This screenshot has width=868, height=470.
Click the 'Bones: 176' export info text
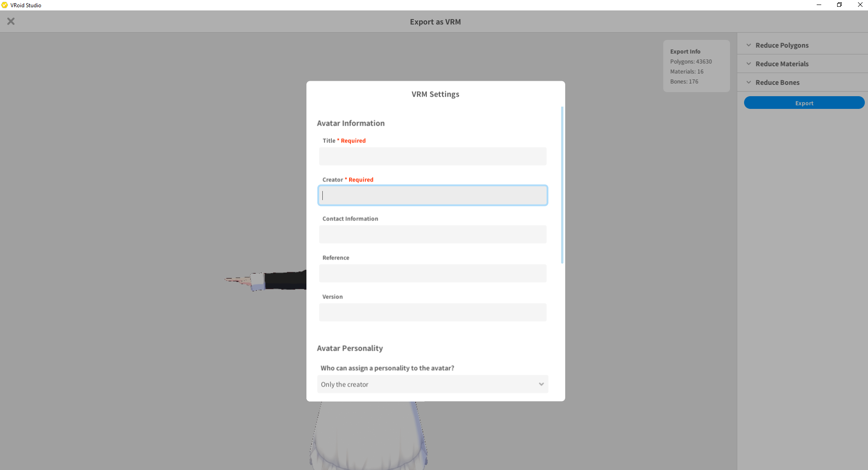point(684,82)
